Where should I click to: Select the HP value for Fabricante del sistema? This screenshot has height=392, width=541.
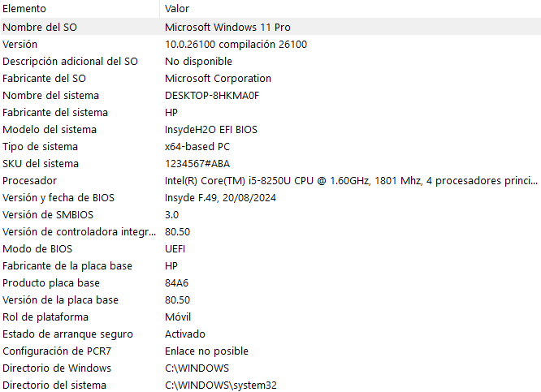171,113
